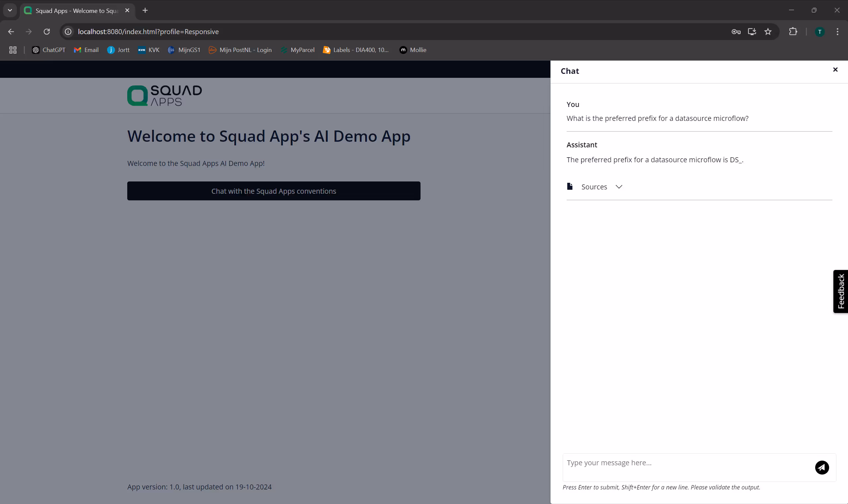Close the Chat panel
The height and width of the screenshot is (504, 848).
tap(835, 70)
